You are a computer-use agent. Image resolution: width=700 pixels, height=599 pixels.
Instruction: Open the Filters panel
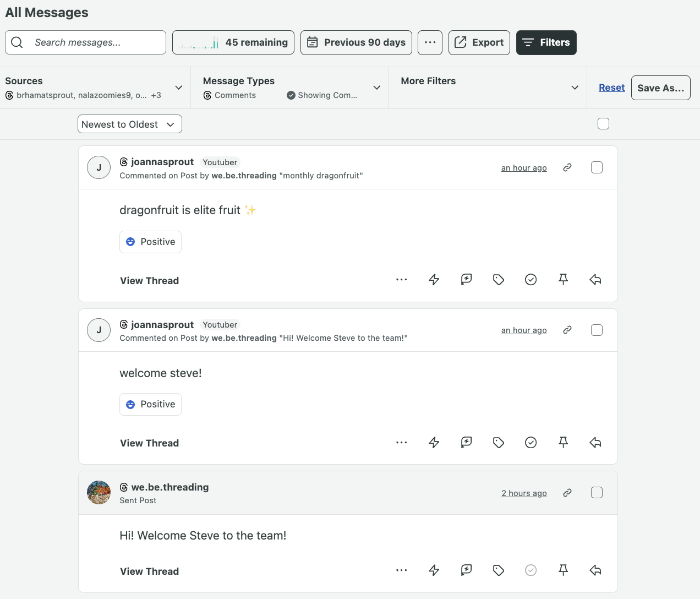coord(546,42)
